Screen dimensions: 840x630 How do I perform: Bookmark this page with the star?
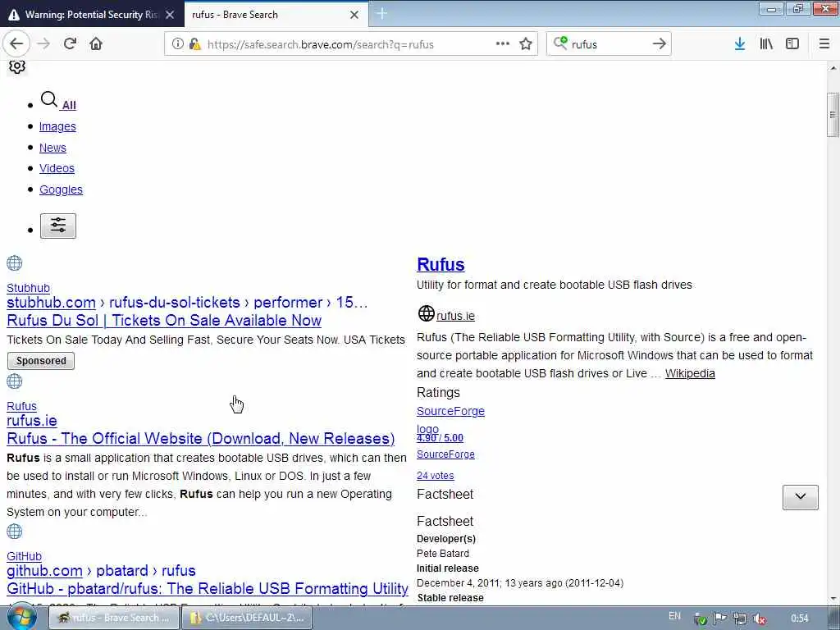(x=526, y=44)
